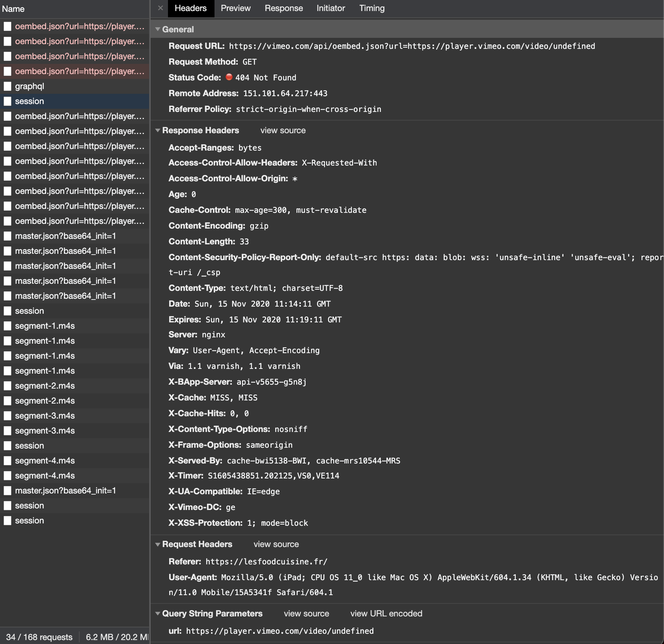Collapse the General section
The width and height of the screenshot is (664, 644).
pos(158,29)
